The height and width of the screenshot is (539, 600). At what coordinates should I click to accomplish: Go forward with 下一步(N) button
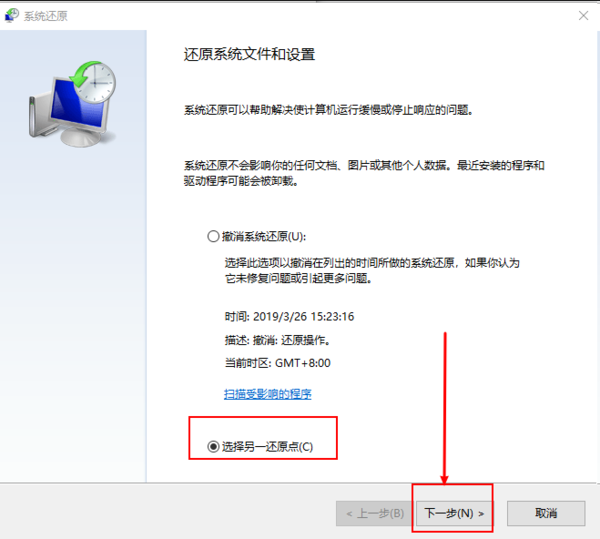pyautogui.click(x=453, y=513)
